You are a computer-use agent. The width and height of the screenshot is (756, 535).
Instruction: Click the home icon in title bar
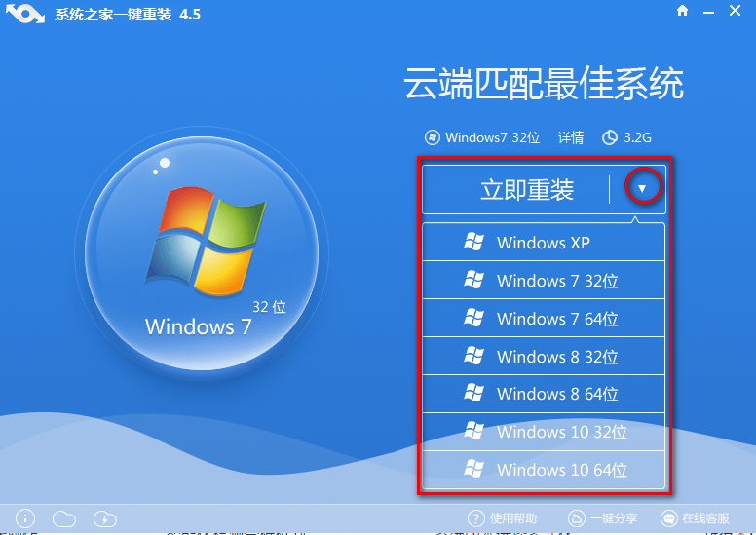(682, 11)
